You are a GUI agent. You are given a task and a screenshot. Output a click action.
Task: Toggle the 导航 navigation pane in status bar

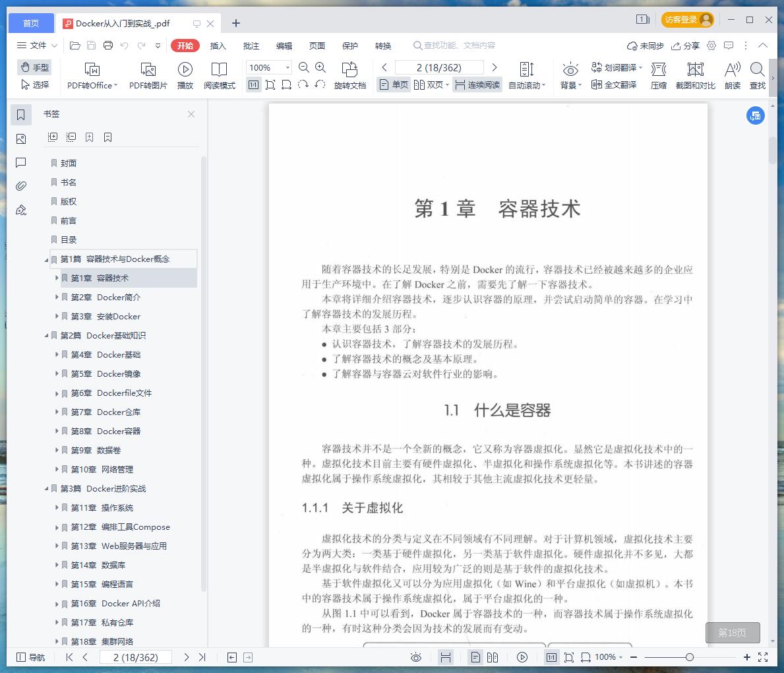tap(31, 657)
